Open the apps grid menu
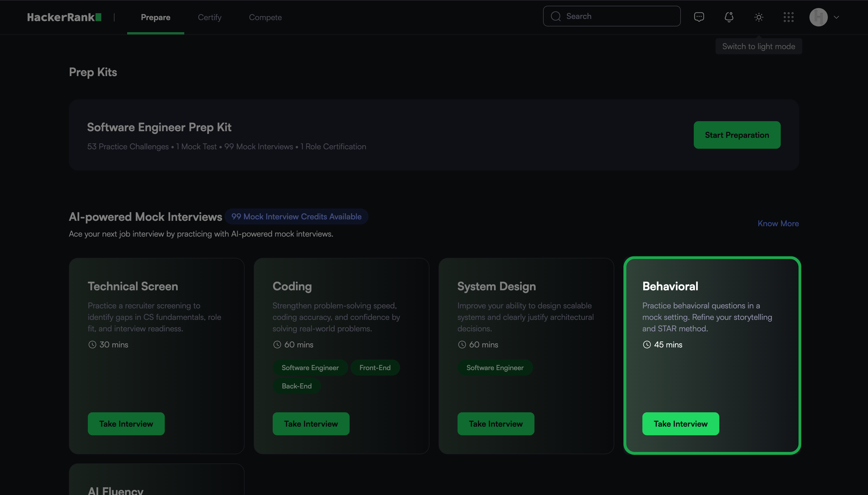Screen dimensions: 868x495 pos(788,17)
